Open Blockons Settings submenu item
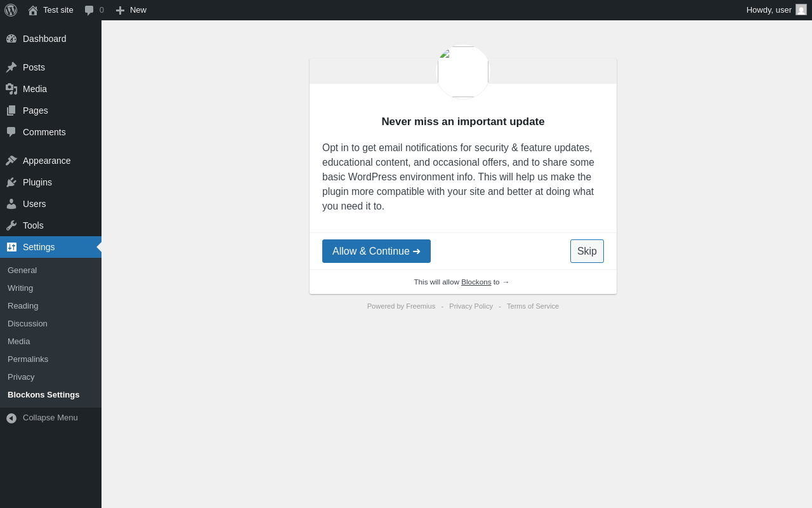Screen dimensions: 812x508 pos(44,394)
